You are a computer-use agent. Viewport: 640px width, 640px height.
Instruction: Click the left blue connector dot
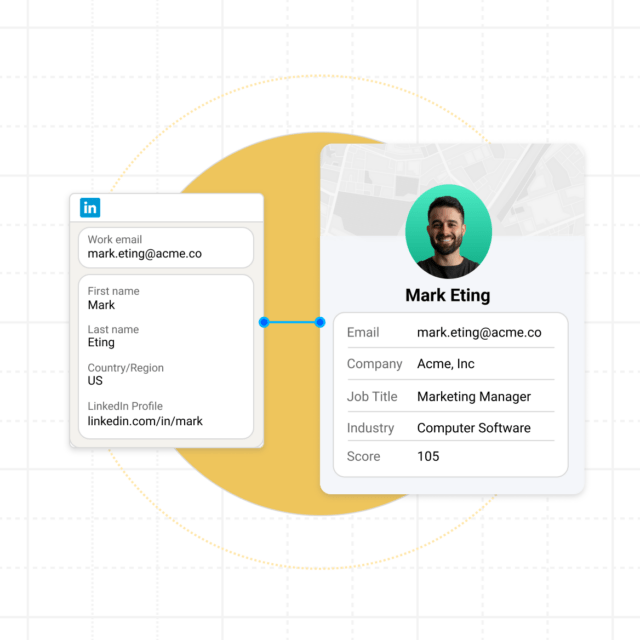(x=264, y=322)
